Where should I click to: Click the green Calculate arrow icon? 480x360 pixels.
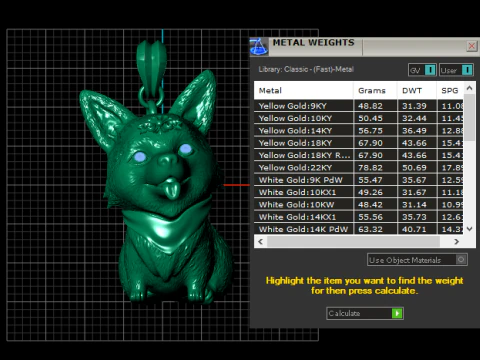397,313
